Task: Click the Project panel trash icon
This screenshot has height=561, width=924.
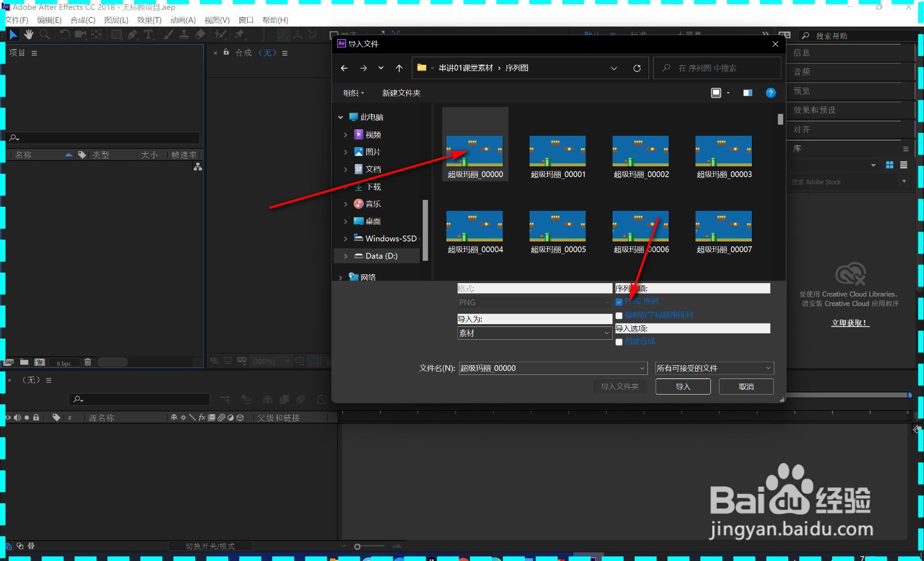Action: coord(88,362)
